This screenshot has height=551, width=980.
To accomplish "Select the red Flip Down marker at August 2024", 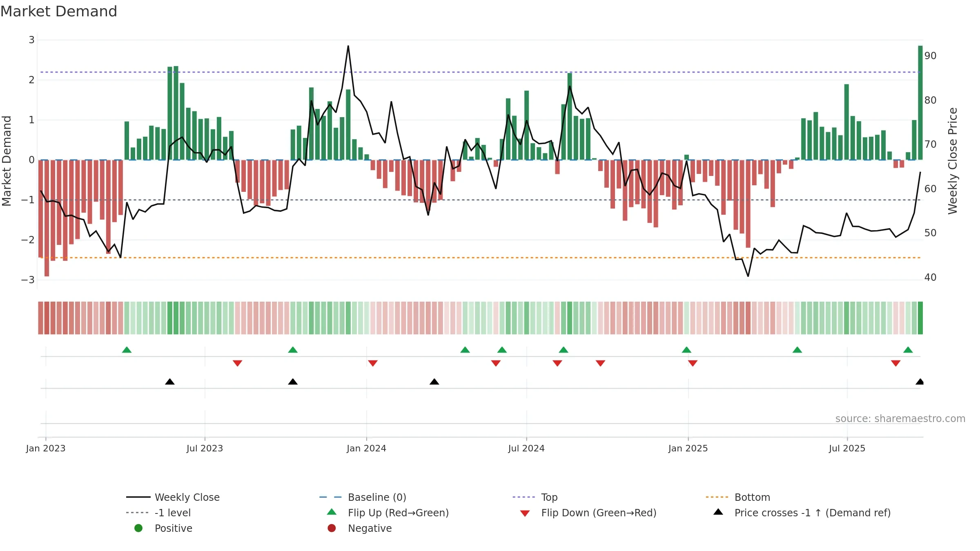I will click(557, 363).
